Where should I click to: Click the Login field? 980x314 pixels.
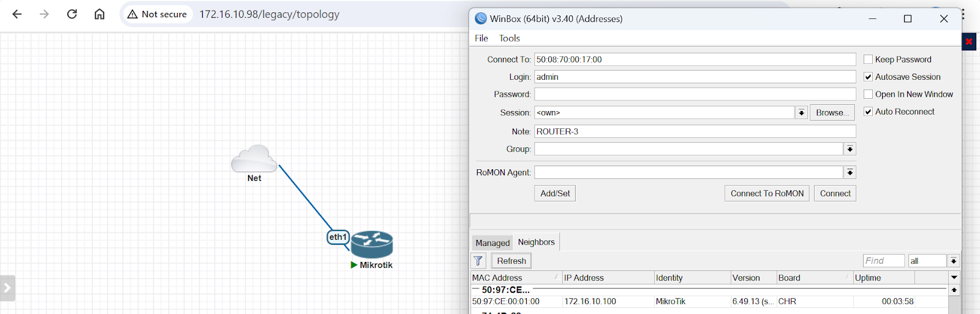[695, 77]
